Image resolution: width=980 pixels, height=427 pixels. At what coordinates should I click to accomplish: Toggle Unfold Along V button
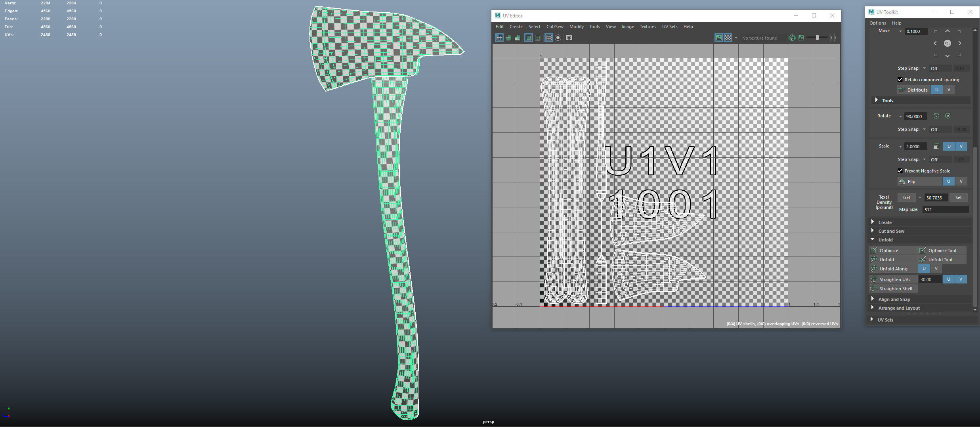(936, 269)
